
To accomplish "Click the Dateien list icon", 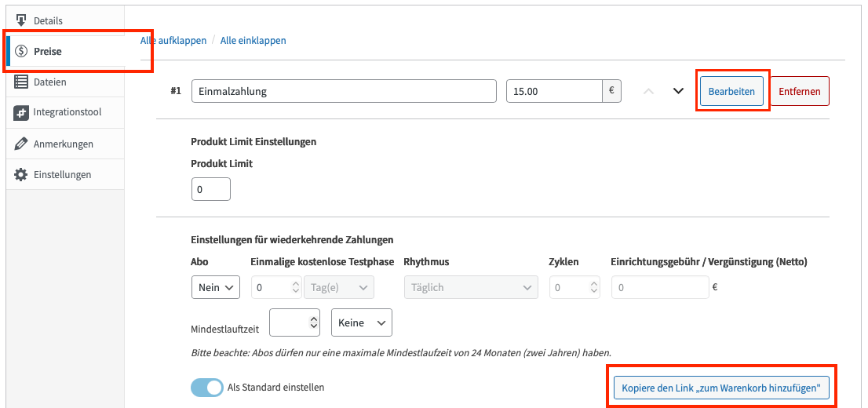I will coord(21,82).
